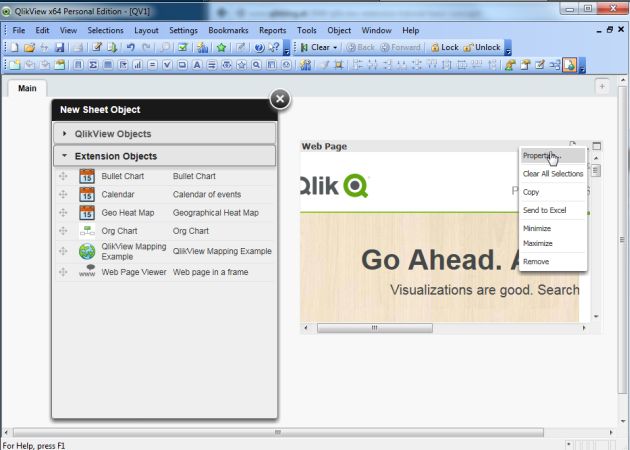This screenshot has height=450, width=630.
Task: Open the Clear button dropdown arrow
Action: [x=335, y=48]
